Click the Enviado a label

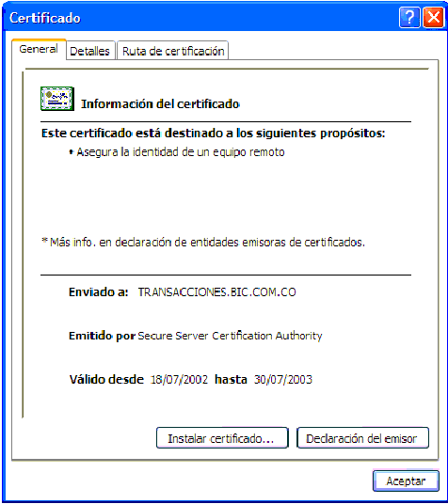click(x=99, y=291)
